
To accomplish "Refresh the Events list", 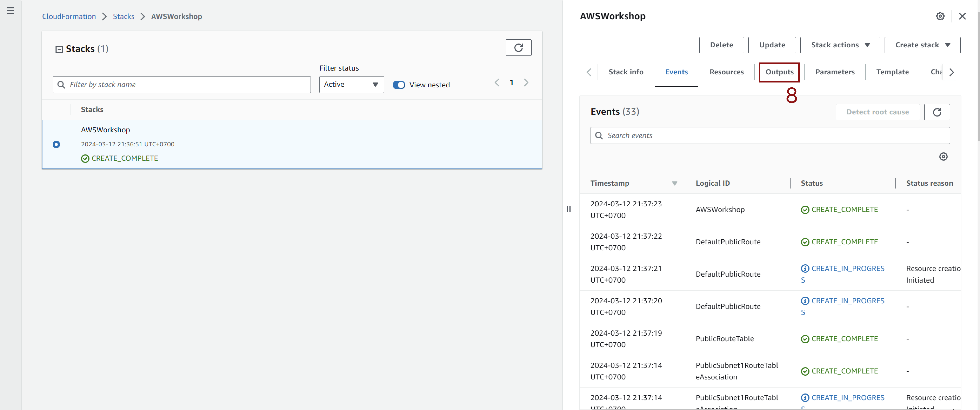I will tap(937, 112).
